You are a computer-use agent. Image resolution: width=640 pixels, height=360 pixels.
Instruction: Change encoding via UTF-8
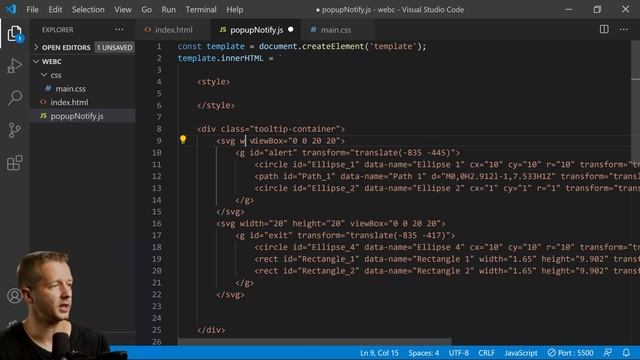(459, 353)
